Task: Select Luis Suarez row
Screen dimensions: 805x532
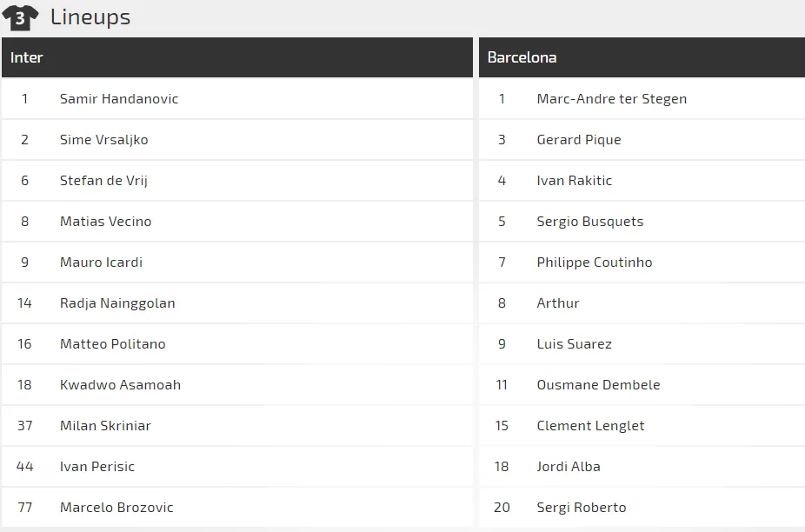Action: tap(642, 344)
